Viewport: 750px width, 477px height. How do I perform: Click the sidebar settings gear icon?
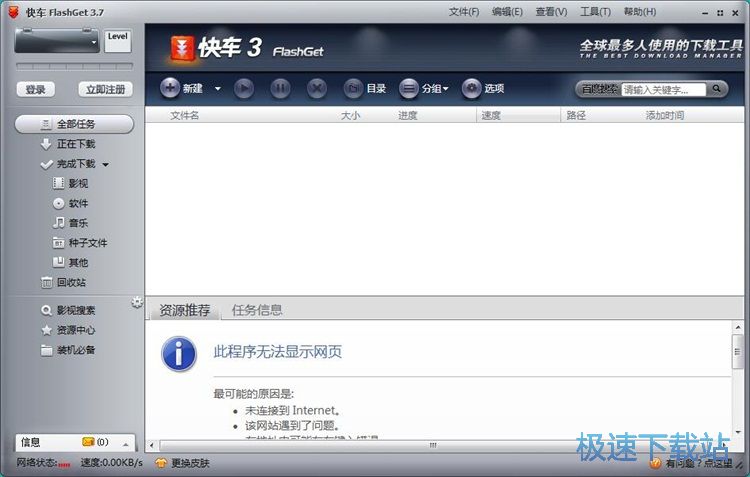coord(137,302)
